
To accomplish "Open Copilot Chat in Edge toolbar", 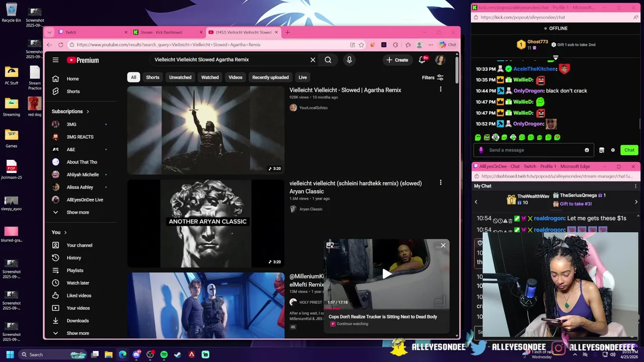I will click(448, 45).
